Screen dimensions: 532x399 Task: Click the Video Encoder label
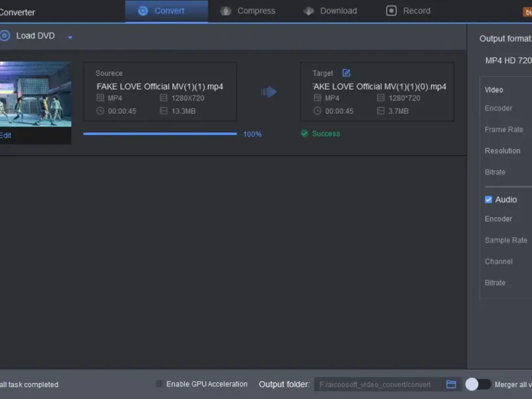pos(498,108)
